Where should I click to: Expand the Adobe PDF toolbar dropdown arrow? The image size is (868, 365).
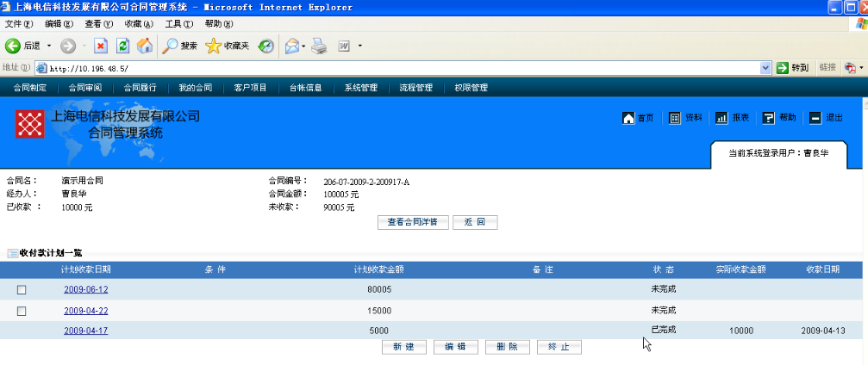861,68
